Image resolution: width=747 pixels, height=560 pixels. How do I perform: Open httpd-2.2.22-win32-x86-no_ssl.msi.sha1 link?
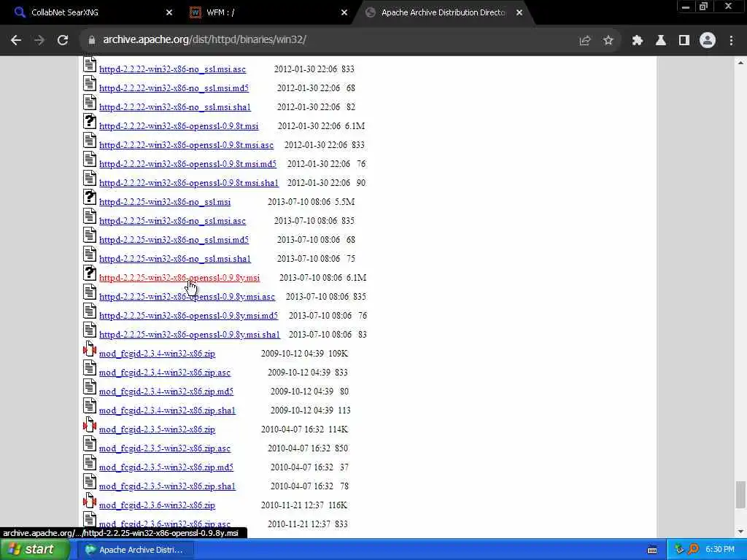(175, 107)
